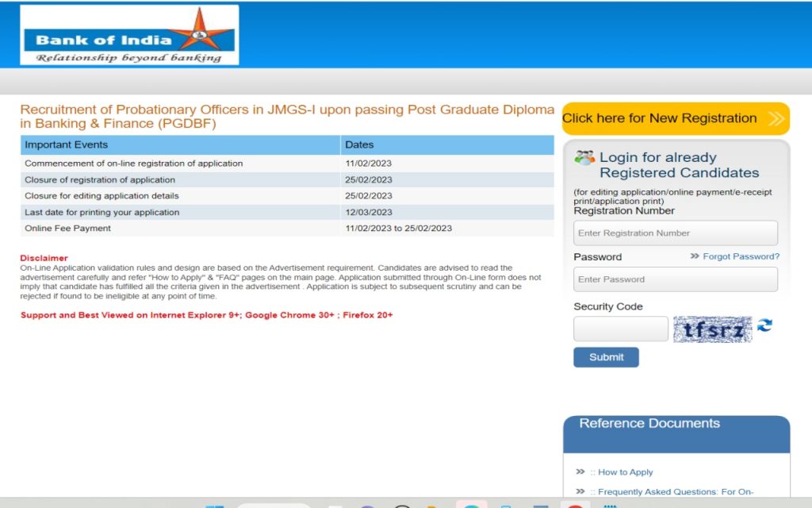Click the bullet arrow before How to Apply
This screenshot has width=812, height=508.
coord(580,471)
